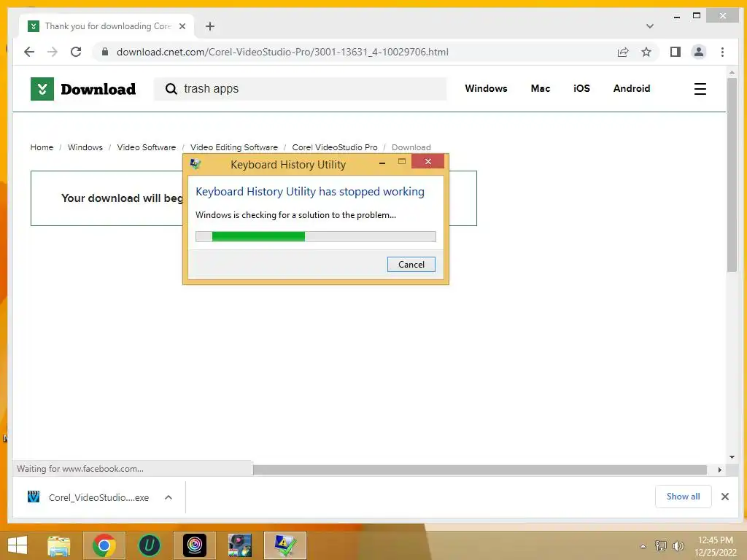Viewport: 747px width, 560px height.
Task: Open Chrome three-dot menu
Action: (x=722, y=52)
